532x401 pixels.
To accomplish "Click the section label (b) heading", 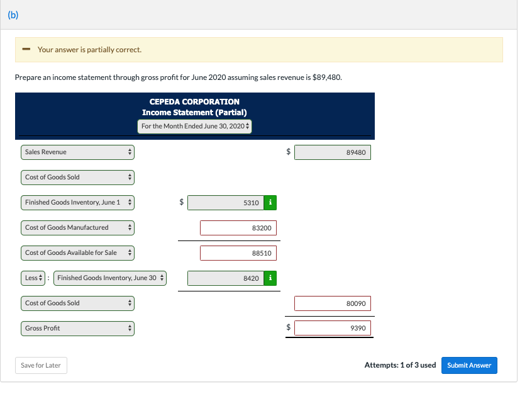I will click(x=13, y=14).
